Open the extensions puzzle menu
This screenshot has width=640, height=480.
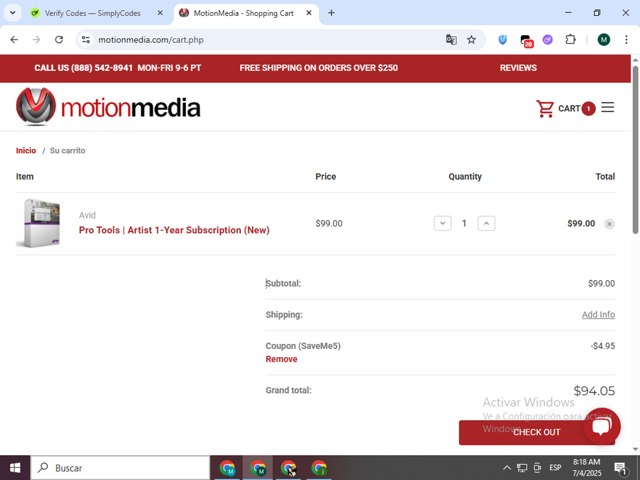click(x=570, y=40)
